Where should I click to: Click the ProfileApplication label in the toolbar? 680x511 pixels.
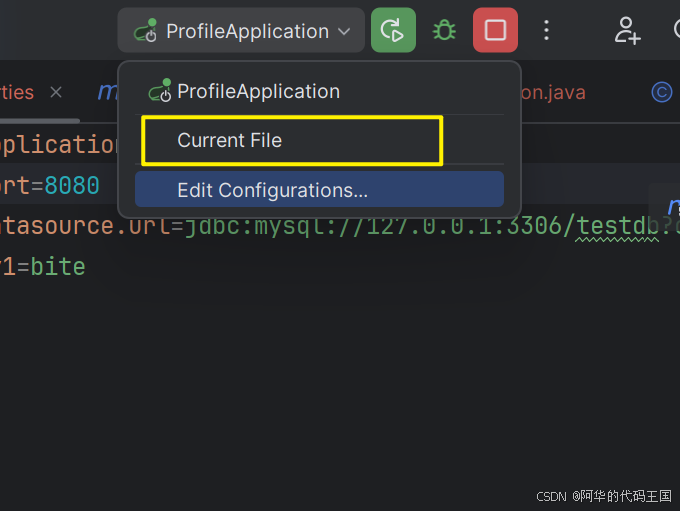247,31
